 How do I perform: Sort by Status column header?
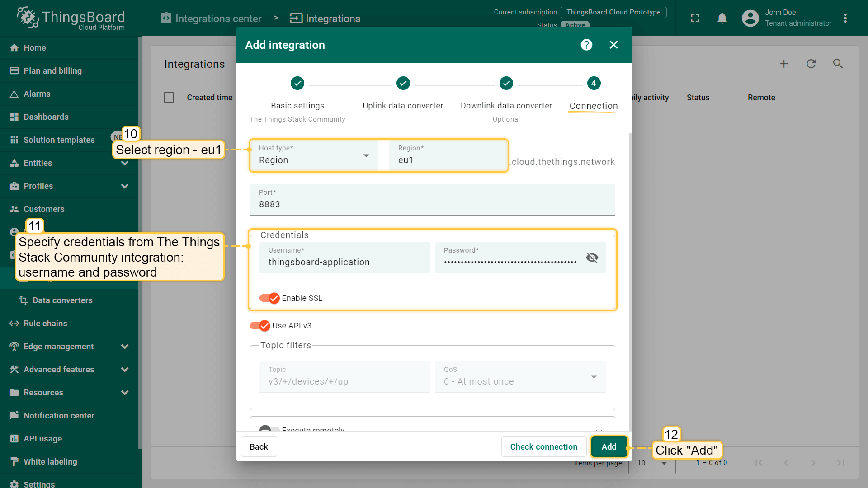pos(698,98)
